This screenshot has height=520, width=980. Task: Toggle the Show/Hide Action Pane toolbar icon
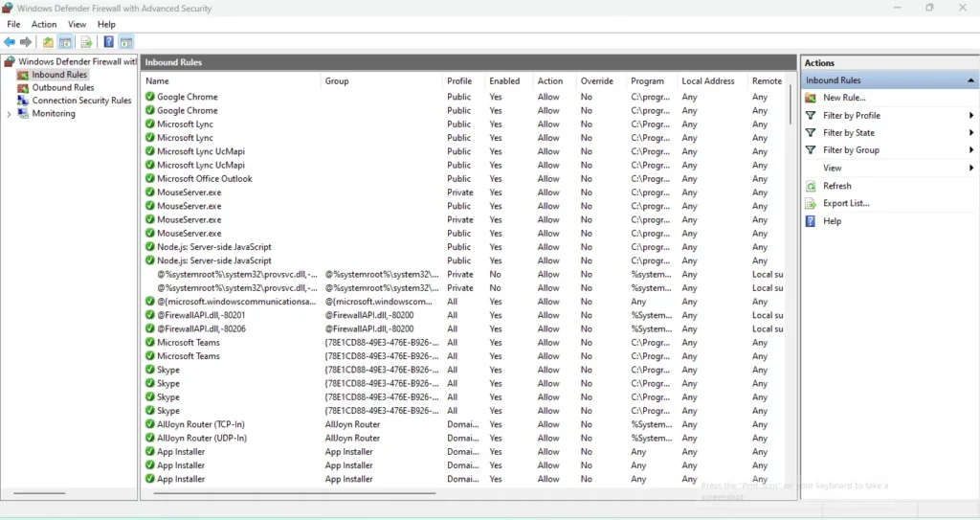point(126,42)
